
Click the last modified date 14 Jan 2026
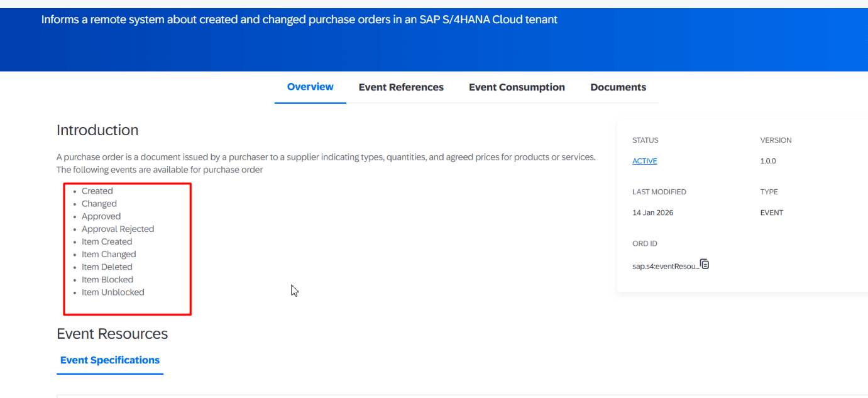tap(652, 213)
